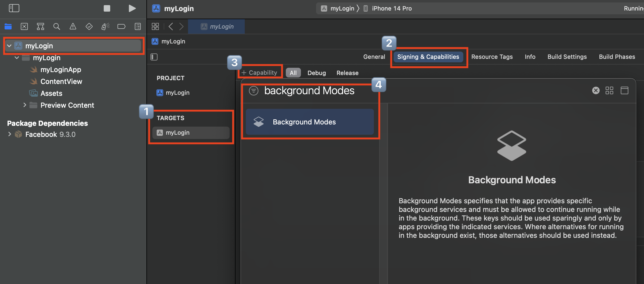Select Background Modes capability result

coord(310,122)
